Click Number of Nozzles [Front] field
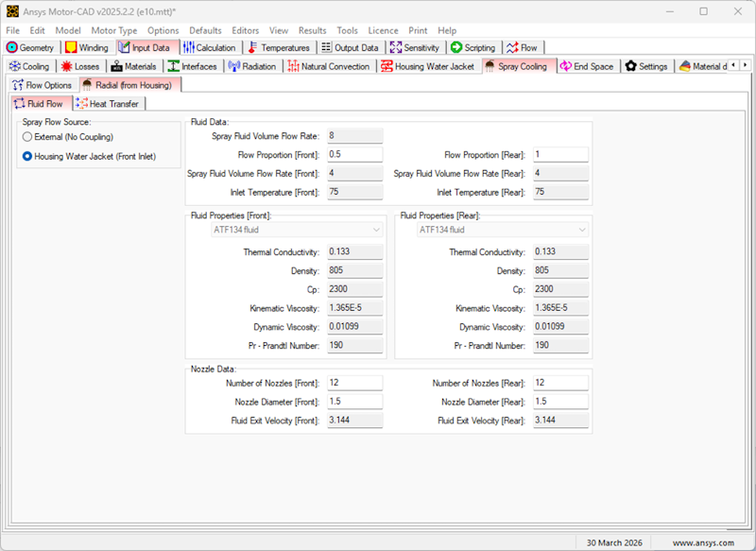The image size is (756, 551). pyautogui.click(x=355, y=383)
